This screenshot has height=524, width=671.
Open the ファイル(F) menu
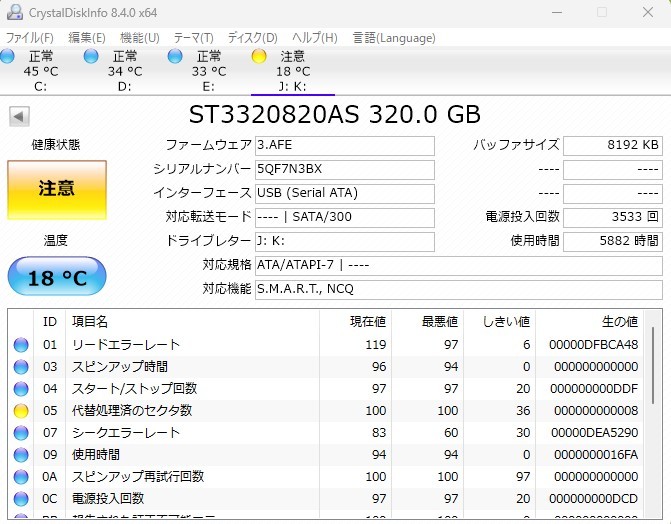(31, 38)
